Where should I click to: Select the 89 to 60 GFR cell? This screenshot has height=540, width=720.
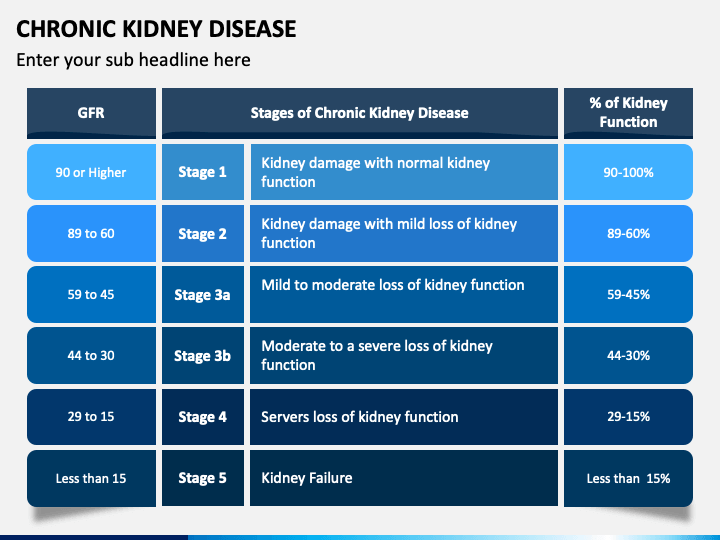[91, 234]
